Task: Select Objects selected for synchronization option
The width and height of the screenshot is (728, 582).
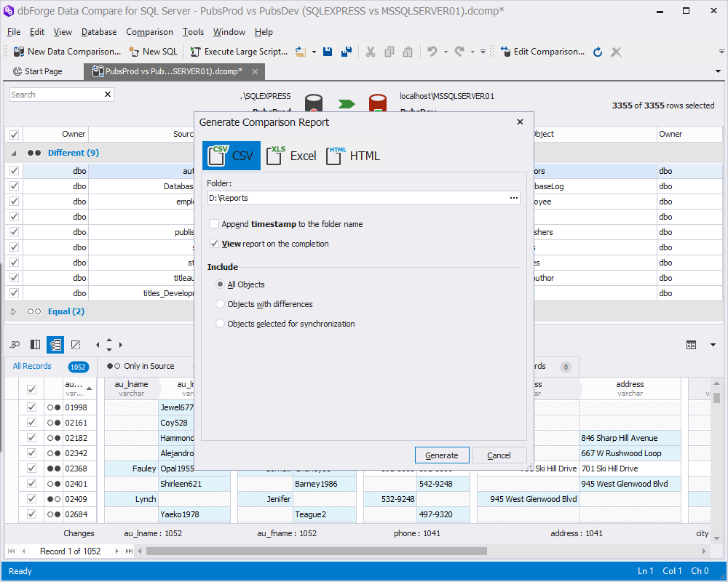Action: 221,324
